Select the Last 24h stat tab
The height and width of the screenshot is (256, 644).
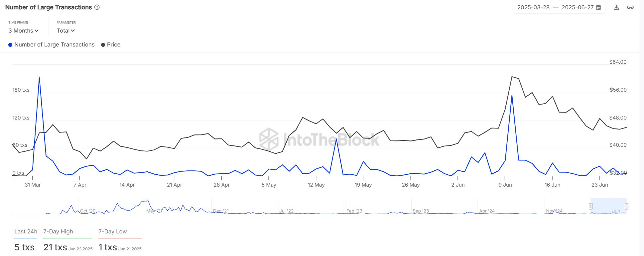[x=26, y=232]
